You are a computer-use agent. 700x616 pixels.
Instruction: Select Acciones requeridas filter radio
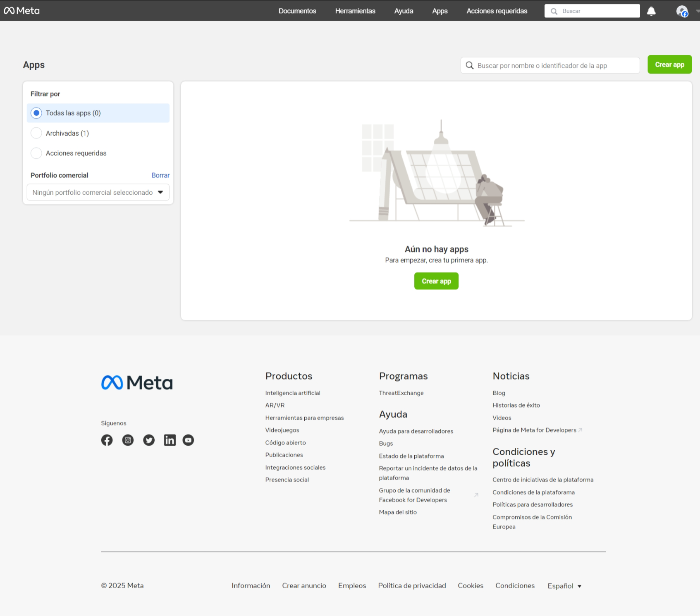(36, 153)
